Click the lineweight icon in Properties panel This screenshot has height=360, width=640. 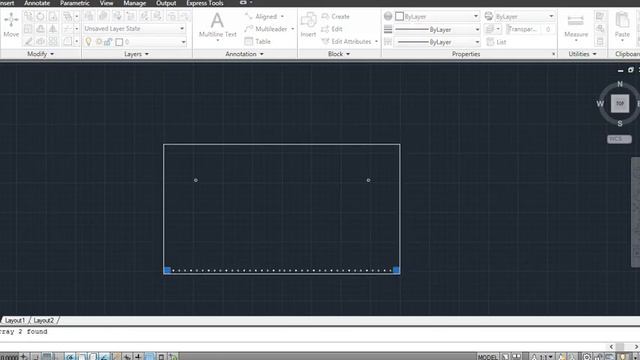pyautogui.click(x=388, y=29)
